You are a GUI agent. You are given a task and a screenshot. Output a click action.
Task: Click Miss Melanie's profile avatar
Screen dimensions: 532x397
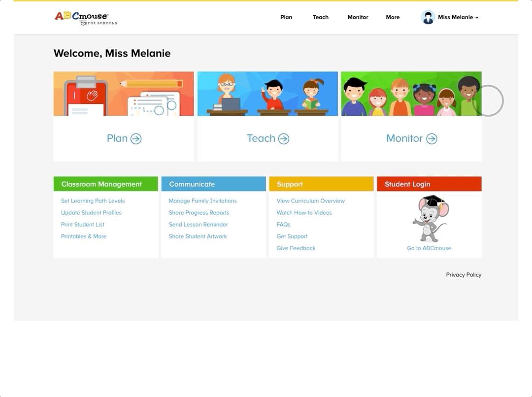(x=428, y=17)
